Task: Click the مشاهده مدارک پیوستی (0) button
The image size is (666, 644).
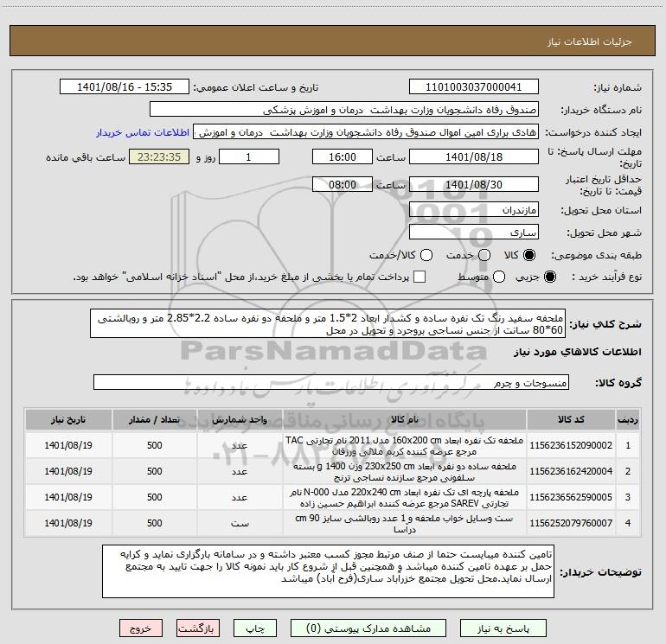Action: pyautogui.click(x=368, y=628)
